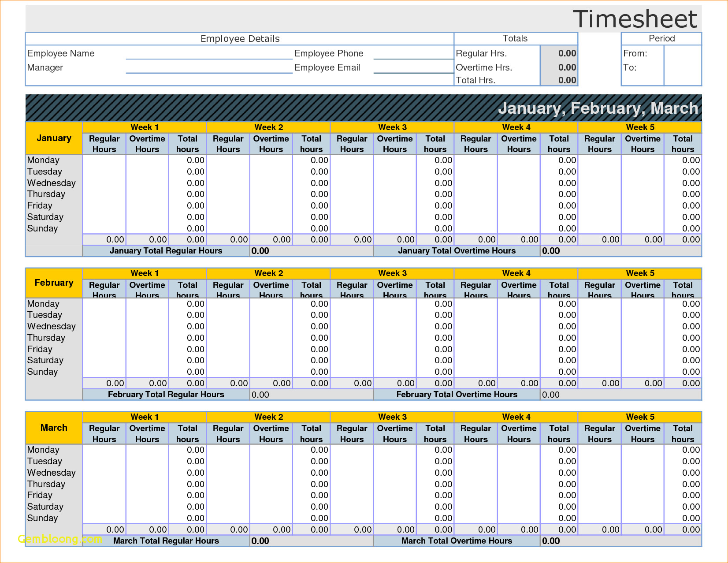The image size is (728, 563).
Task: Click the February month label
Action: 53,283
